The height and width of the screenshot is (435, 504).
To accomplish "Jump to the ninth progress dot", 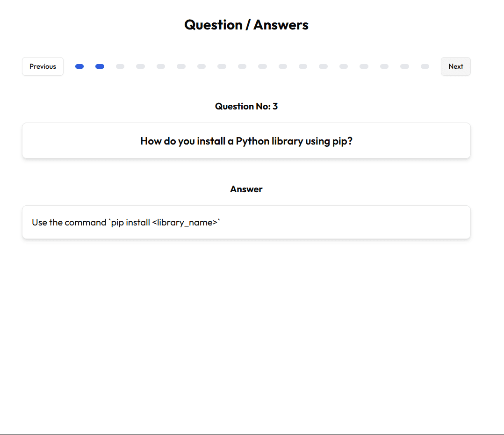I will [x=242, y=66].
